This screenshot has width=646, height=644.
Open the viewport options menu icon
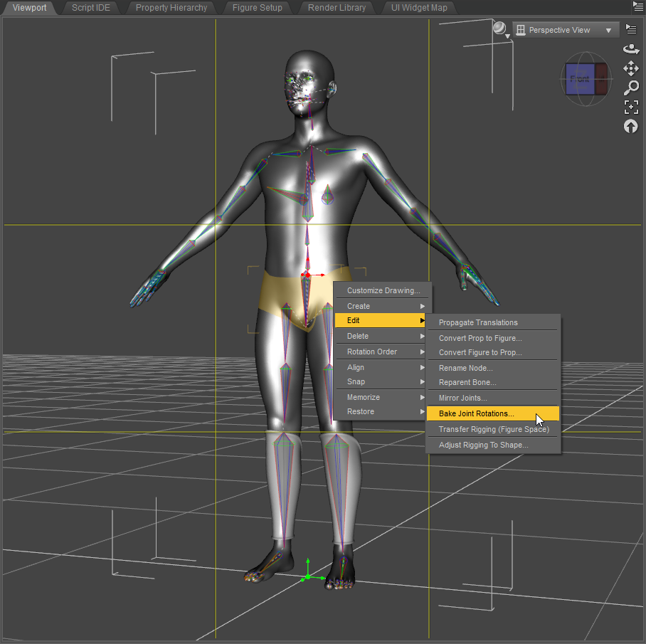(x=631, y=29)
